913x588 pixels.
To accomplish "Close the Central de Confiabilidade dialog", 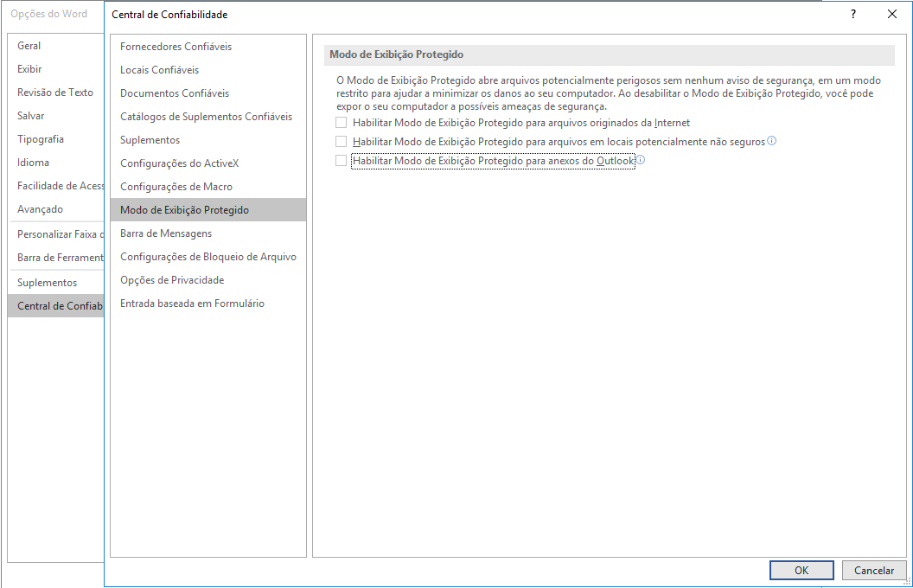I will click(x=892, y=14).
